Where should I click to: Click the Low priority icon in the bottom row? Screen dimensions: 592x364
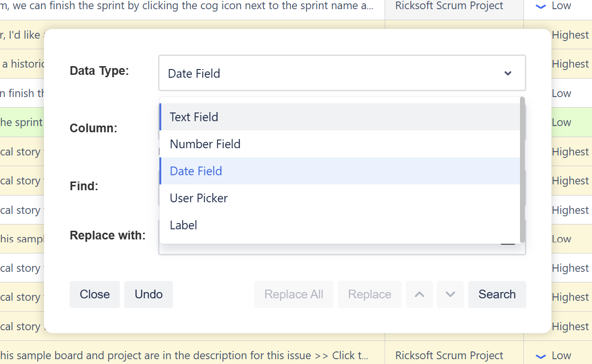(541, 356)
